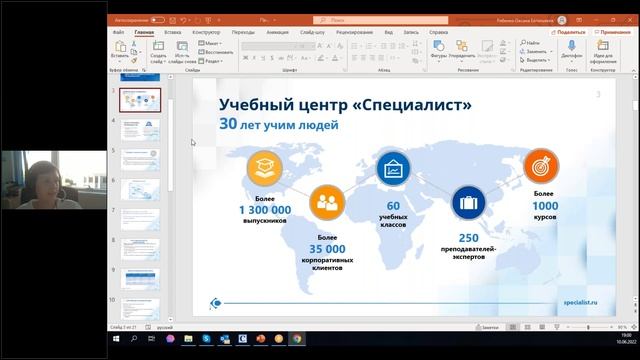Click the Format Painter brush icon

[134, 60]
